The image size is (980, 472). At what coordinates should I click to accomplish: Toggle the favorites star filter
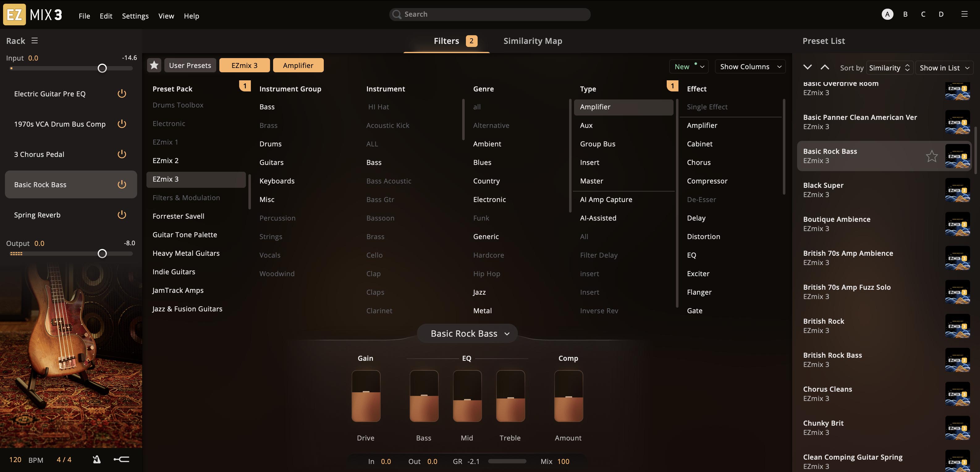point(154,65)
